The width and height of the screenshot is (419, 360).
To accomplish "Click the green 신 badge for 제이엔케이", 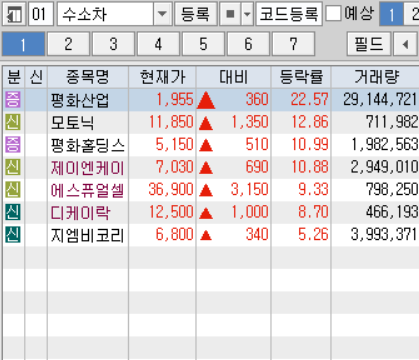I will click(13, 167).
